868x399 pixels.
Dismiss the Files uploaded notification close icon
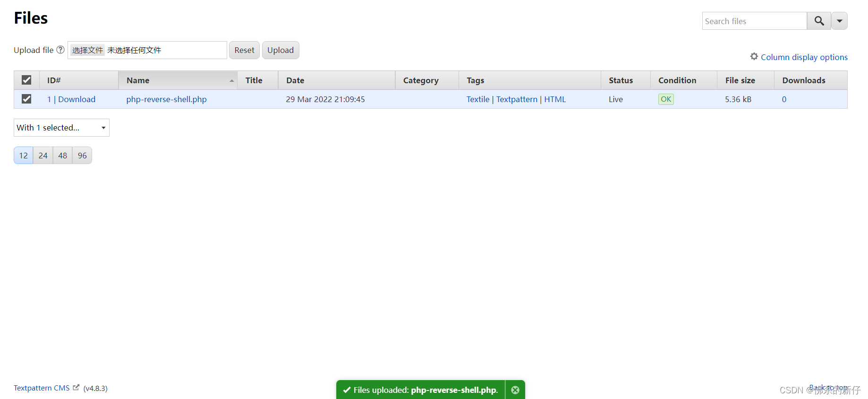515,390
